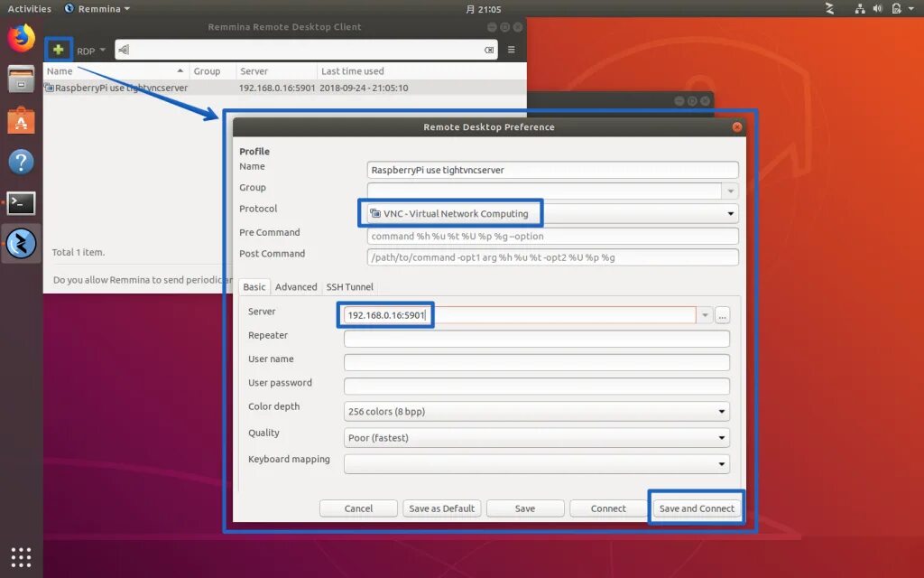
Task: Open the Protocol VNC dropdown
Action: (552, 213)
